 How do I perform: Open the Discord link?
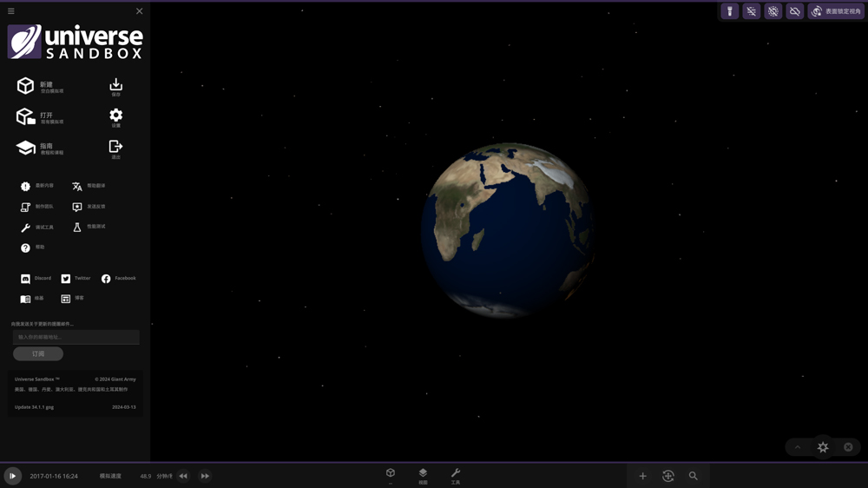36,279
